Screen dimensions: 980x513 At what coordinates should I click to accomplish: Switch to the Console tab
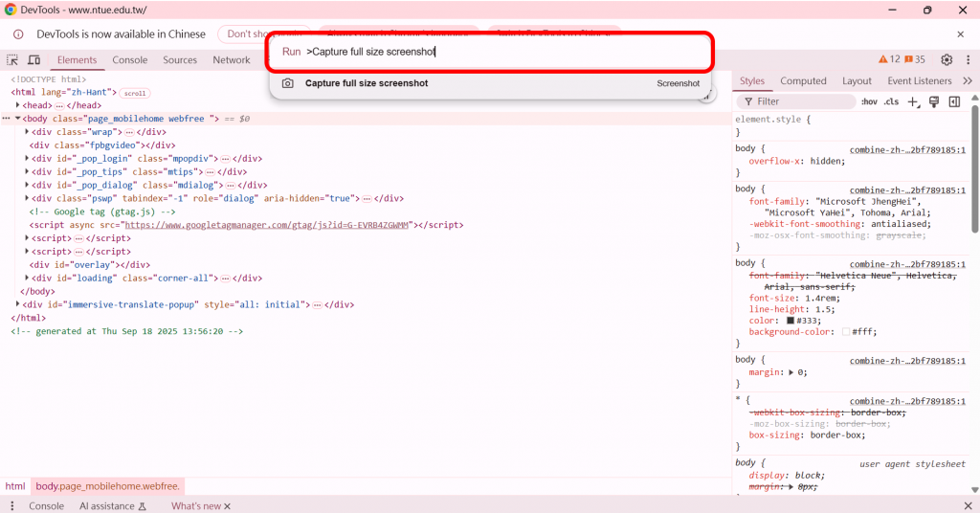(x=130, y=60)
